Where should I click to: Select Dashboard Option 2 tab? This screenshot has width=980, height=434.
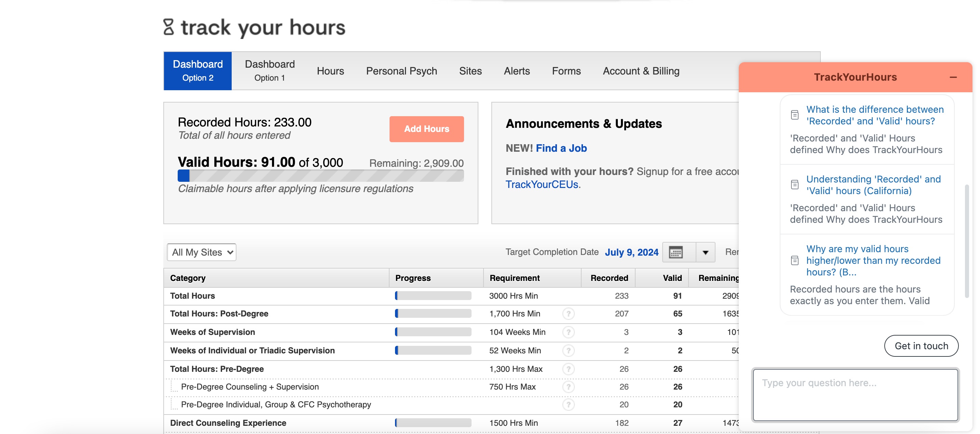198,71
